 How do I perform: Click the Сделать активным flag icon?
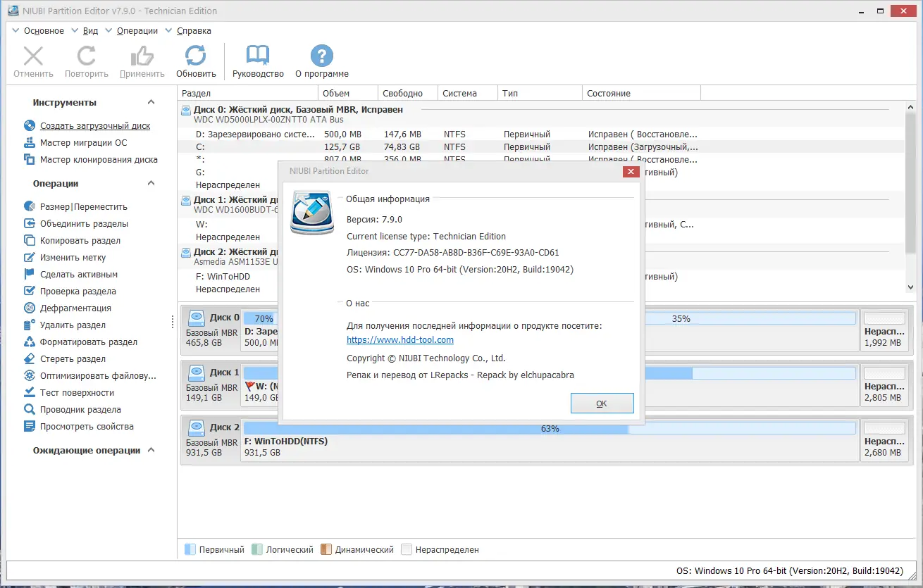[30, 275]
